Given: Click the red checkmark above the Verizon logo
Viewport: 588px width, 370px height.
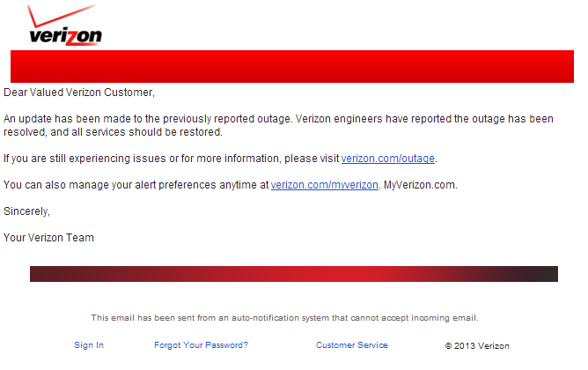Looking at the screenshot, I should click(x=61, y=15).
